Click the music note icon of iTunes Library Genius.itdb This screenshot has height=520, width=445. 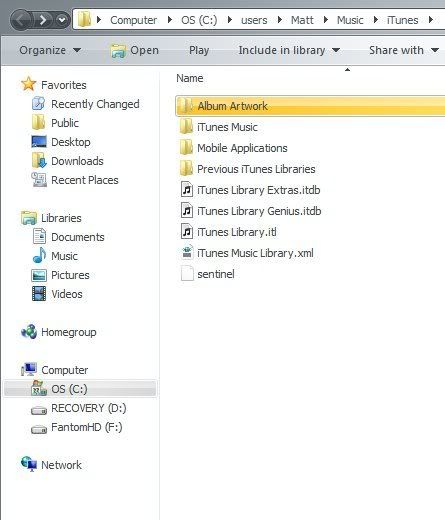[187, 211]
